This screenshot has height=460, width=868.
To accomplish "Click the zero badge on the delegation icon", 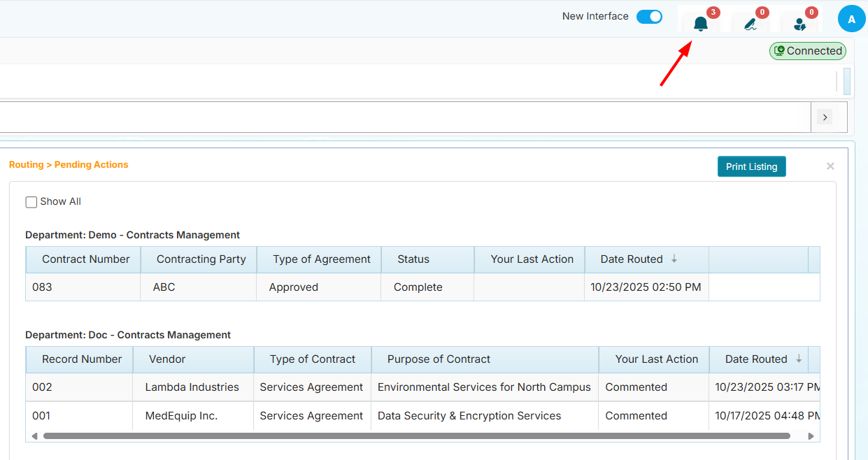I will pyautogui.click(x=811, y=12).
